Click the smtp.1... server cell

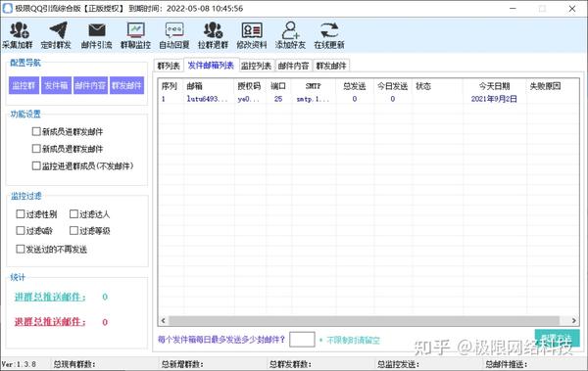[313, 99]
